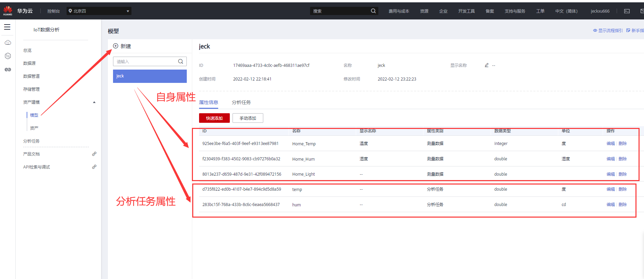
Task: Click search icon in model filter box
Action: coord(181,61)
